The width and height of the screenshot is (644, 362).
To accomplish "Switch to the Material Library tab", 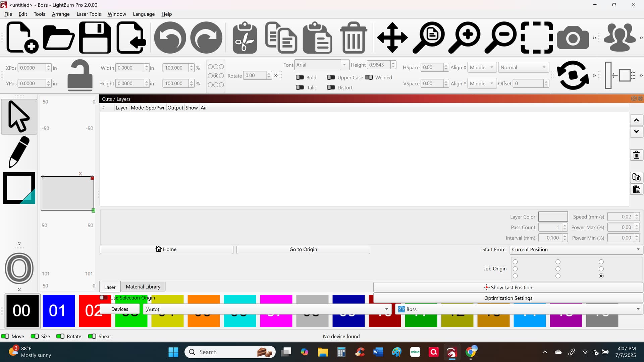I will pos(143,287).
